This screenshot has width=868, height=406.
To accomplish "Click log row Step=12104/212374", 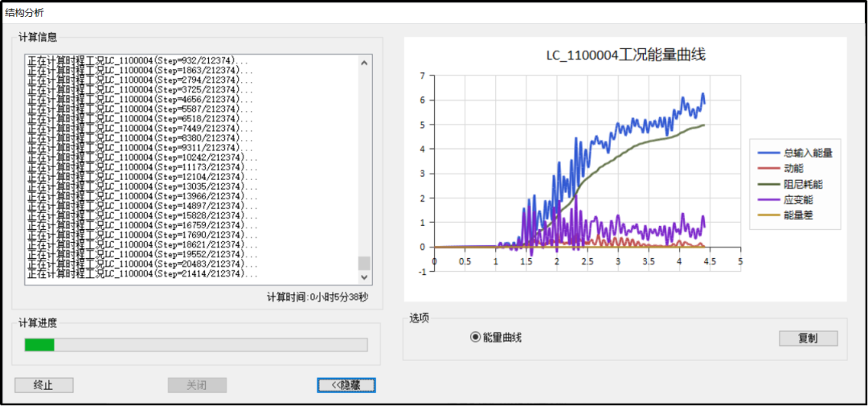I will pyautogui.click(x=143, y=177).
